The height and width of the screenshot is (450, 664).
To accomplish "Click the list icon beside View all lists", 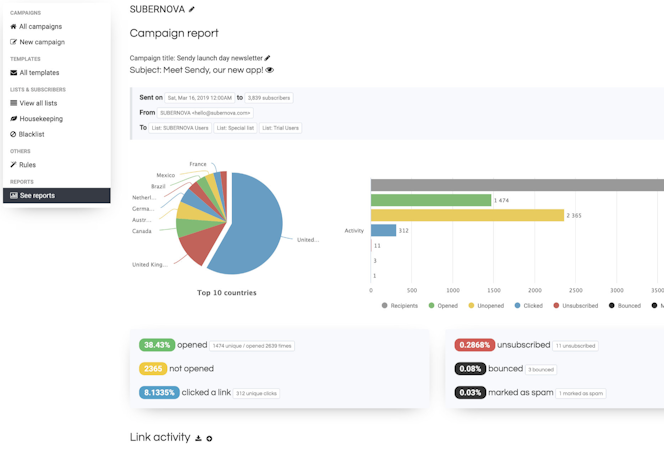I will pos(14,103).
